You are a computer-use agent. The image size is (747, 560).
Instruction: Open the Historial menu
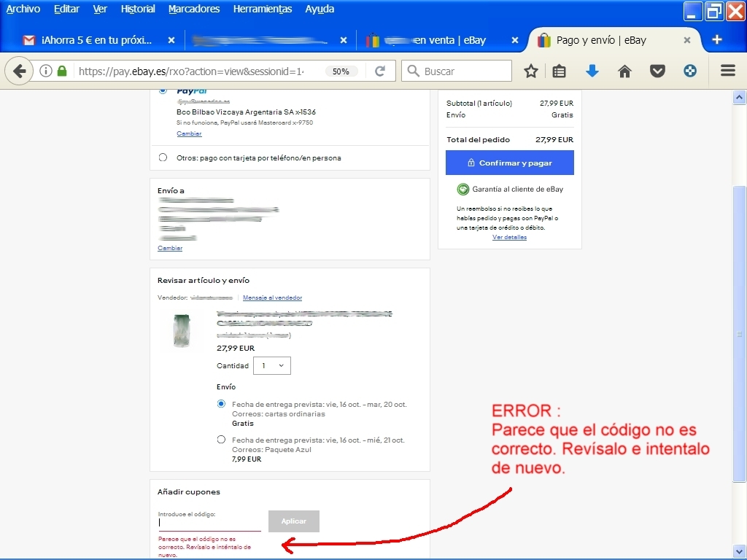click(138, 9)
